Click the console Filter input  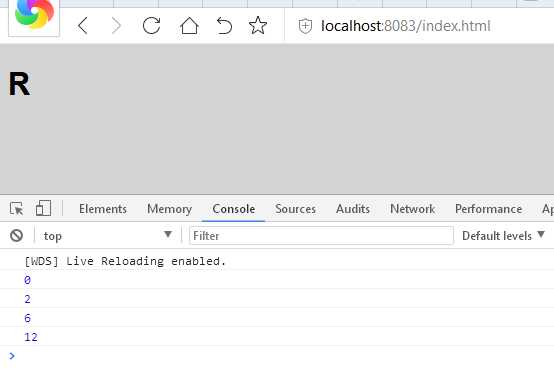coord(321,236)
